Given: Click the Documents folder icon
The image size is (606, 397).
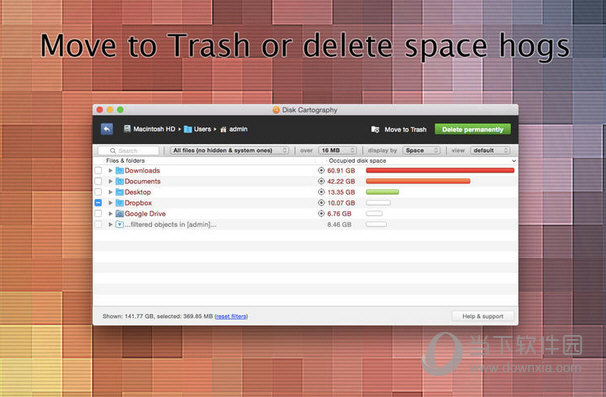Looking at the screenshot, I should click(119, 181).
